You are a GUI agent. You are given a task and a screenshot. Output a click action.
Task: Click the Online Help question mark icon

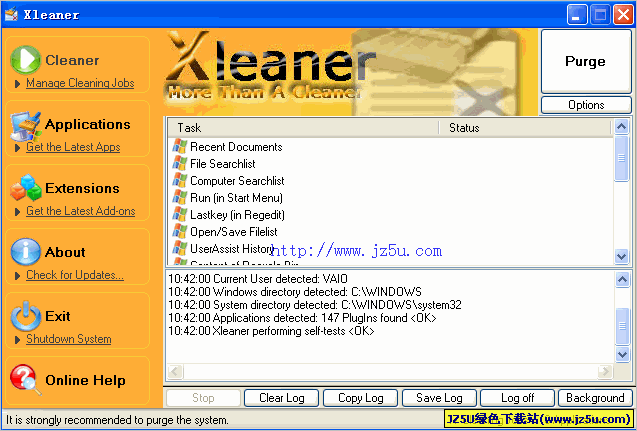[x=25, y=380]
